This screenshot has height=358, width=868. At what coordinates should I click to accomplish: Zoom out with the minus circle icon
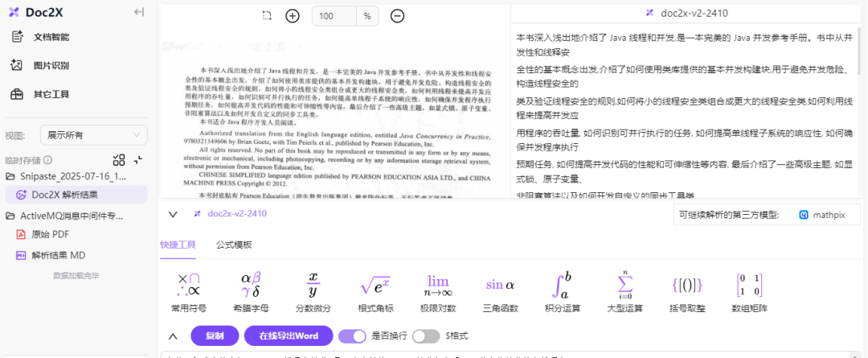pos(397,16)
